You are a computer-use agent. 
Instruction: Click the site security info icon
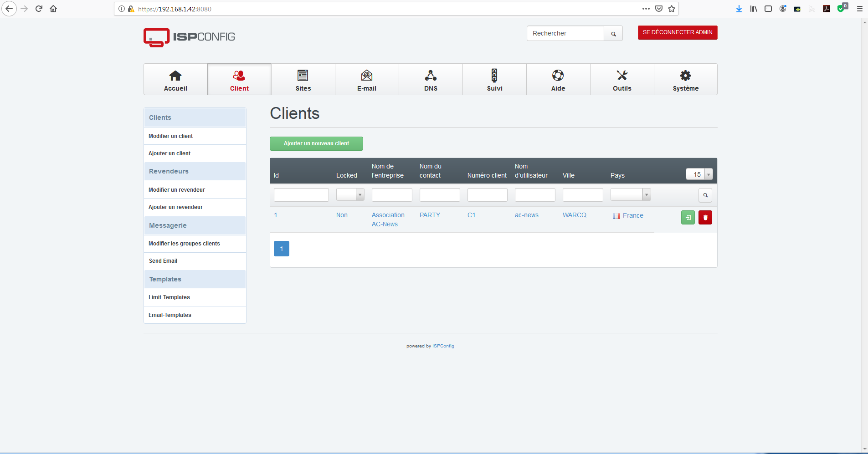click(122, 9)
